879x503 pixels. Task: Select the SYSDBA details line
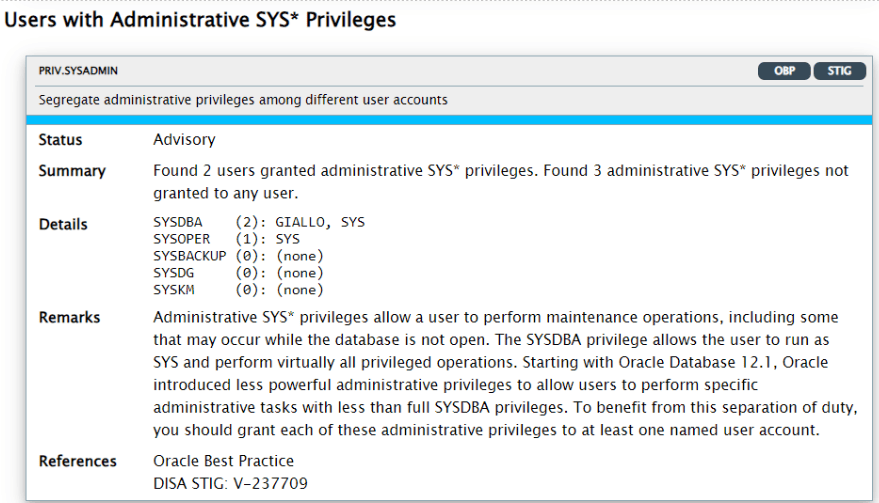259,222
